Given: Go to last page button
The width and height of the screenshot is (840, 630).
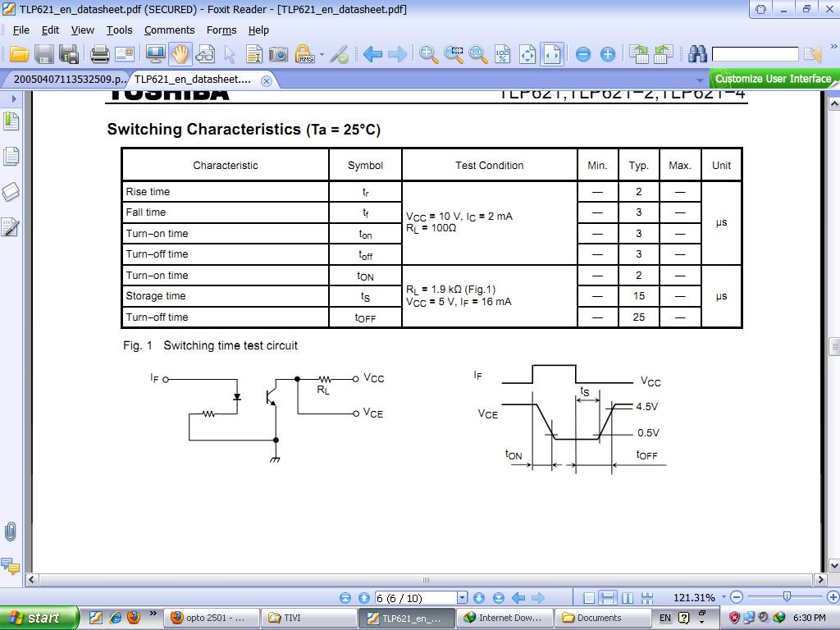Looking at the screenshot, I should click(498, 598).
